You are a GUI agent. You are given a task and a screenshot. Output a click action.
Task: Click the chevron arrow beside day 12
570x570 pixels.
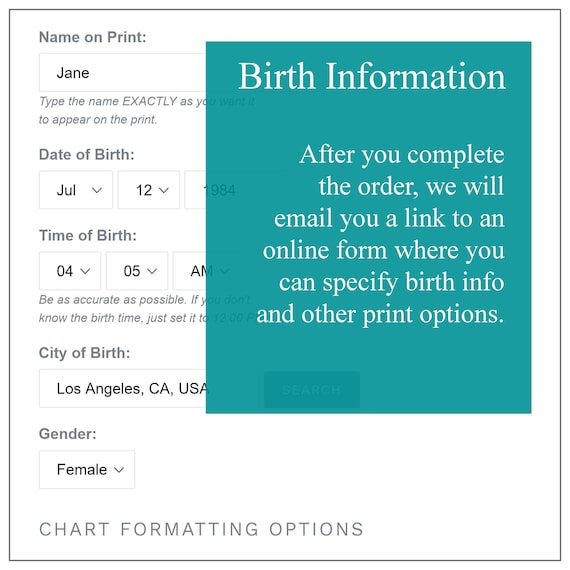click(164, 190)
